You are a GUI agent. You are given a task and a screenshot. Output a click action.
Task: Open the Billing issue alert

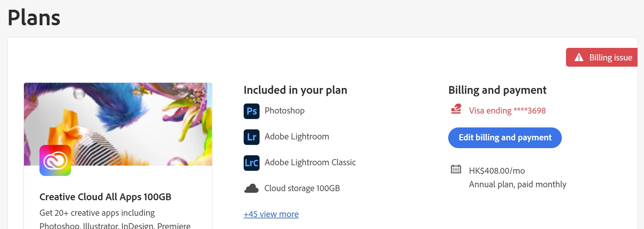pyautogui.click(x=602, y=57)
